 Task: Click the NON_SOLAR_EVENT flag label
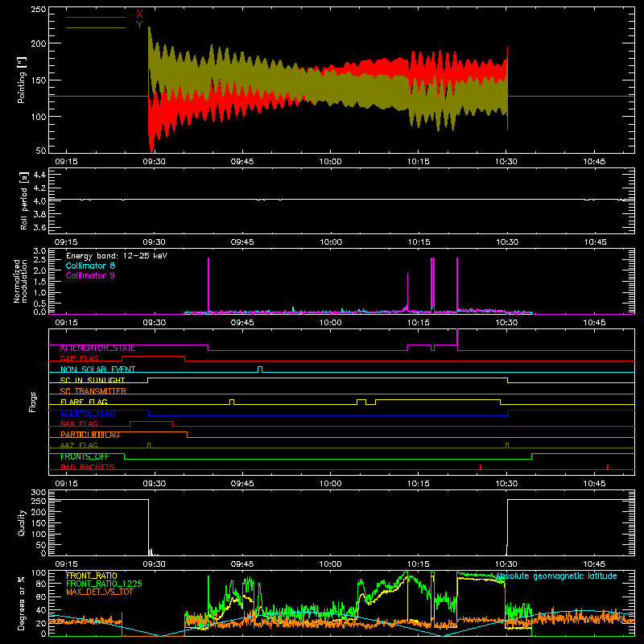tap(97, 369)
